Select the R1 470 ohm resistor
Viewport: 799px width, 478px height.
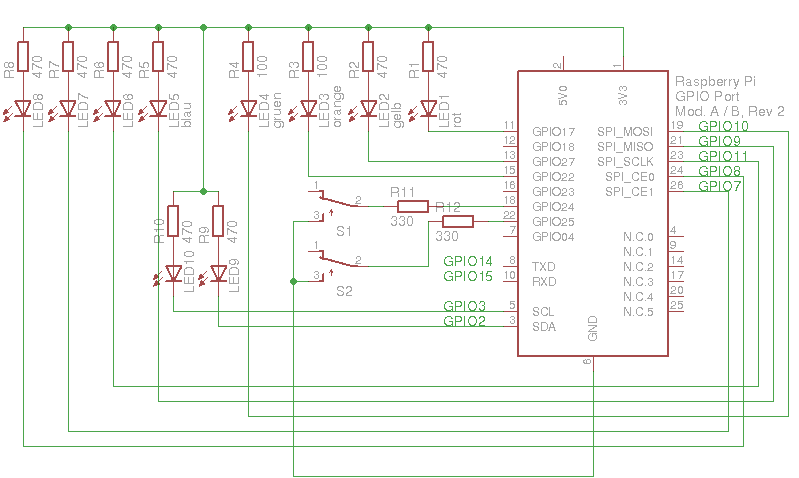tap(429, 57)
